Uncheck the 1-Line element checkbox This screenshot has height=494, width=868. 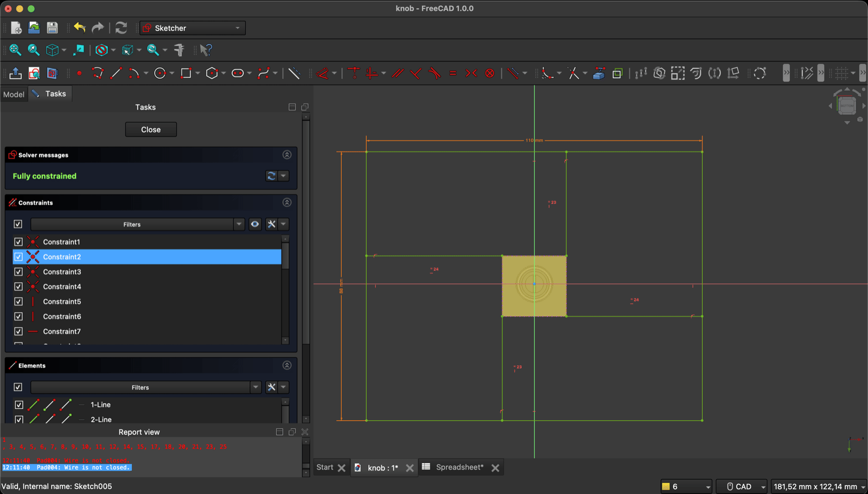[18, 405]
